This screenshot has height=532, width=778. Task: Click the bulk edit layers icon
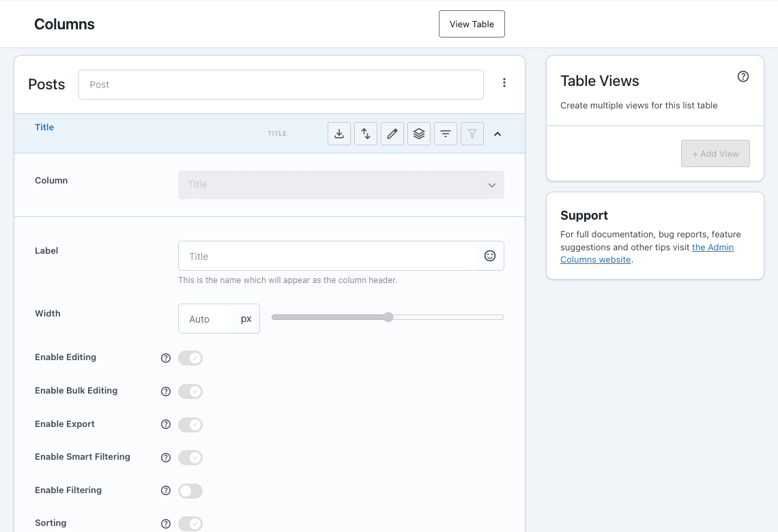pos(419,134)
